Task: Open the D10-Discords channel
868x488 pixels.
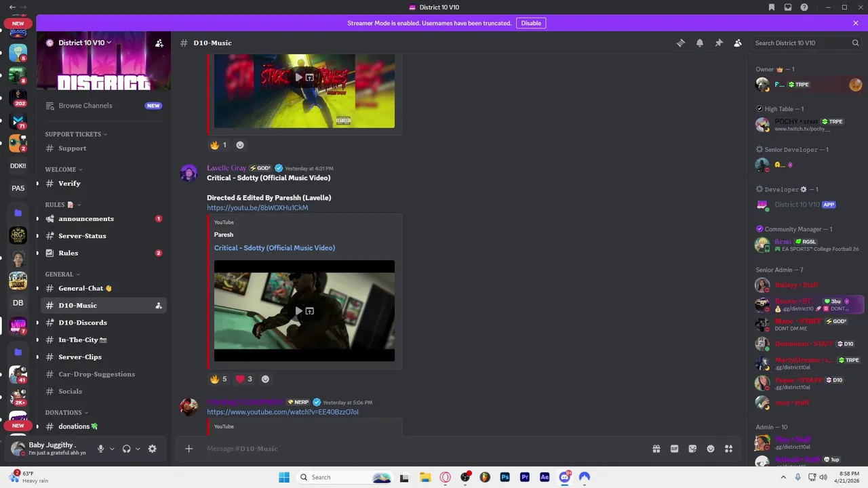Action: (104, 323)
